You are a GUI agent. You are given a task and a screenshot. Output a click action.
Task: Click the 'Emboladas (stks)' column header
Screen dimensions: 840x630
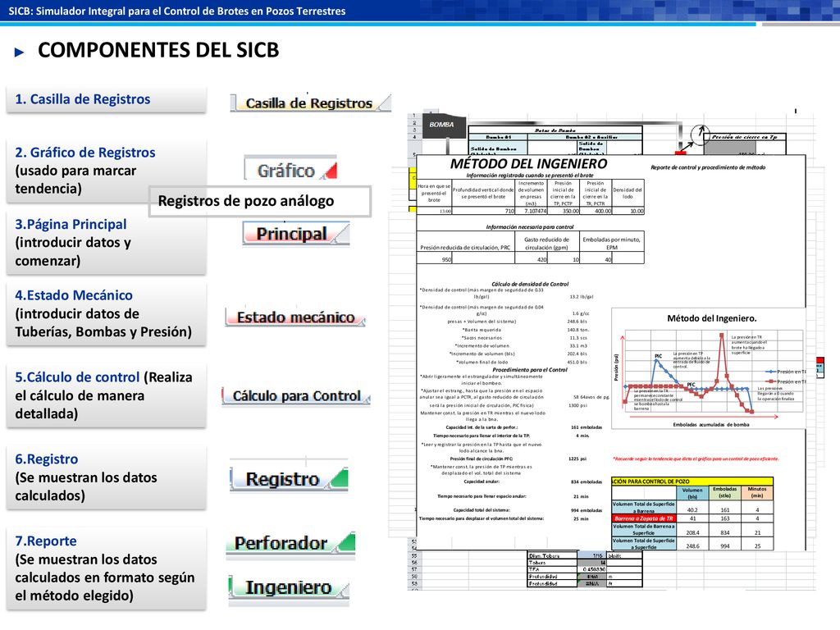(725, 492)
